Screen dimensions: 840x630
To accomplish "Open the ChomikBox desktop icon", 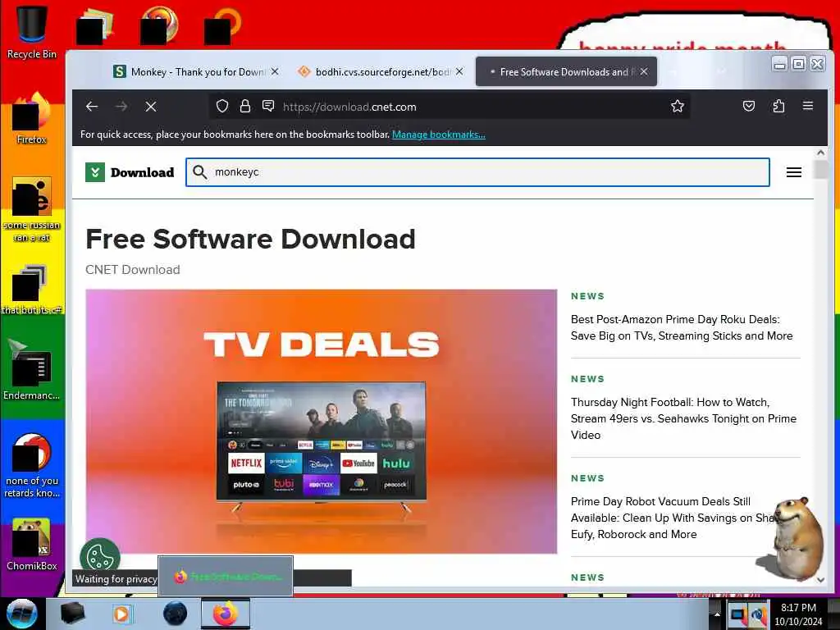I will point(32,545).
